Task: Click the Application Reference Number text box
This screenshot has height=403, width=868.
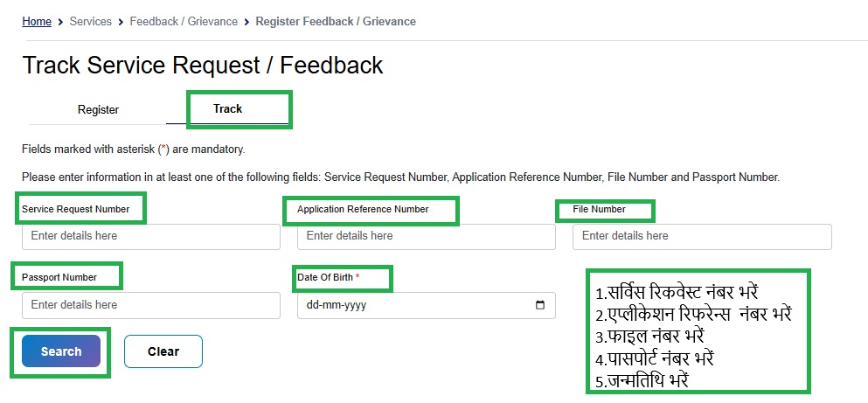Action: click(426, 236)
